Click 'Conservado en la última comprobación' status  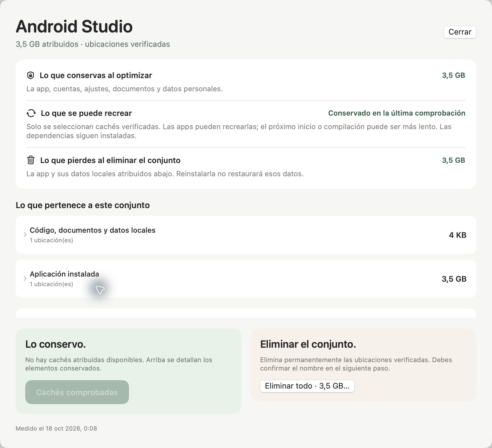(397, 113)
